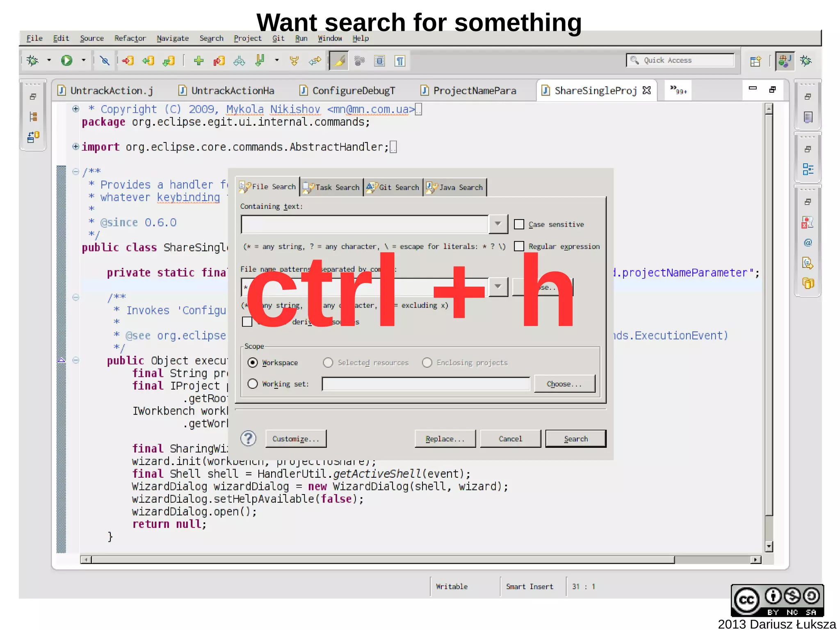Screen dimensions: 840x630
Task: Collapse the execute method fold marker
Action: tap(75, 360)
